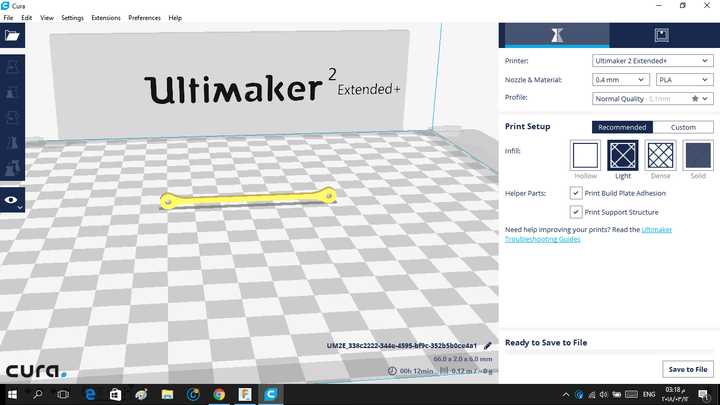Launch Google Chrome from taskbar
720x405 pixels.
pyautogui.click(x=219, y=394)
